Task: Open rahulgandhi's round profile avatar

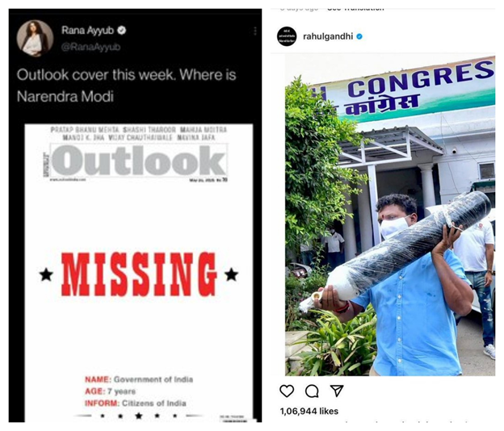Action: (287, 36)
